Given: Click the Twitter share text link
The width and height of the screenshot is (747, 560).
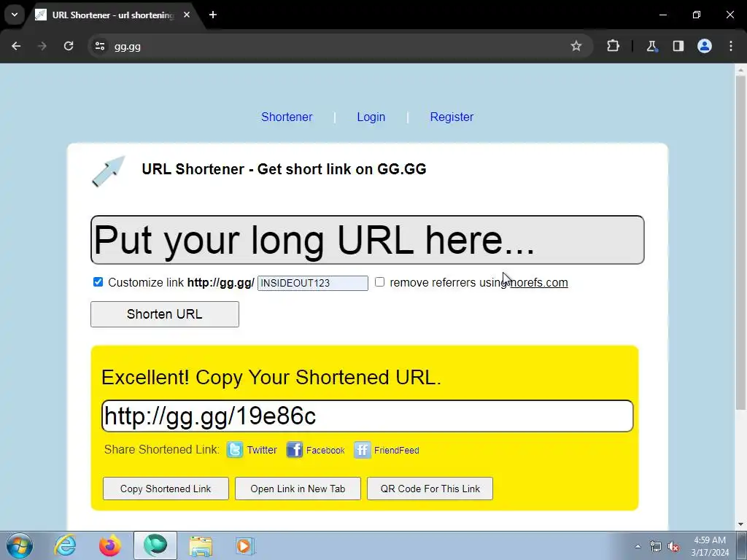Looking at the screenshot, I should (x=262, y=450).
